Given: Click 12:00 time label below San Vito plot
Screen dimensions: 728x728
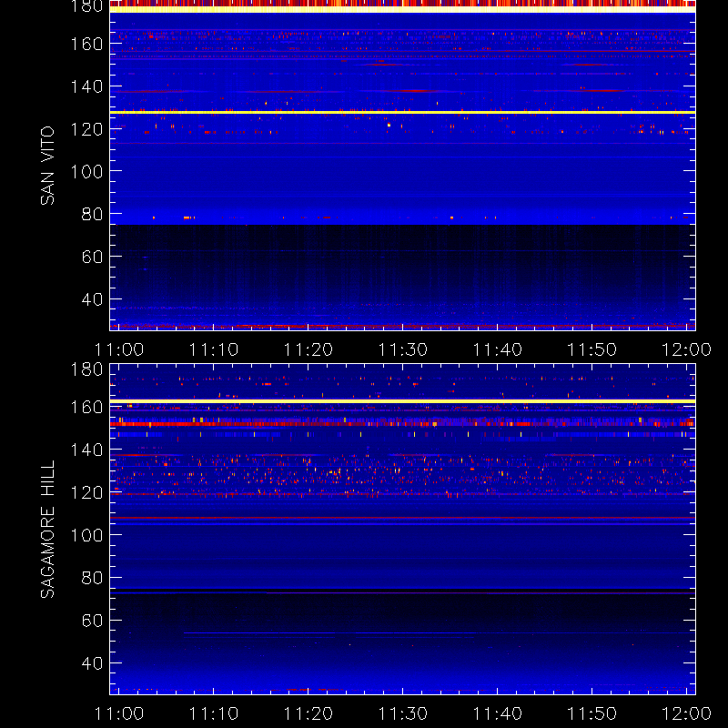Looking at the screenshot, I should (686, 349).
